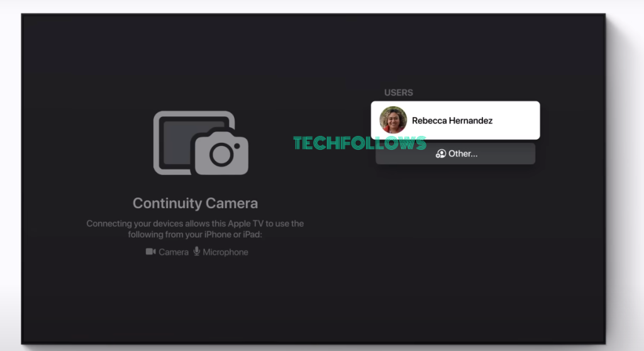Click the microphone icon beside Microphone
Image resolution: width=644 pixels, height=351 pixels.
(197, 251)
